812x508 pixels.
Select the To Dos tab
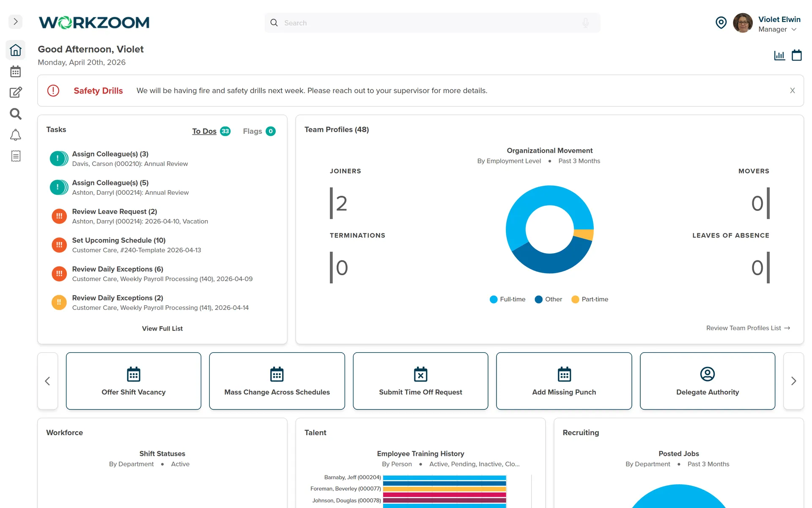click(204, 131)
